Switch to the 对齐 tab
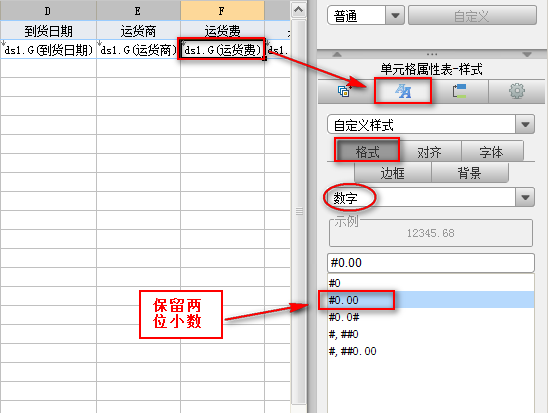This screenshot has height=413, width=548. [430, 152]
